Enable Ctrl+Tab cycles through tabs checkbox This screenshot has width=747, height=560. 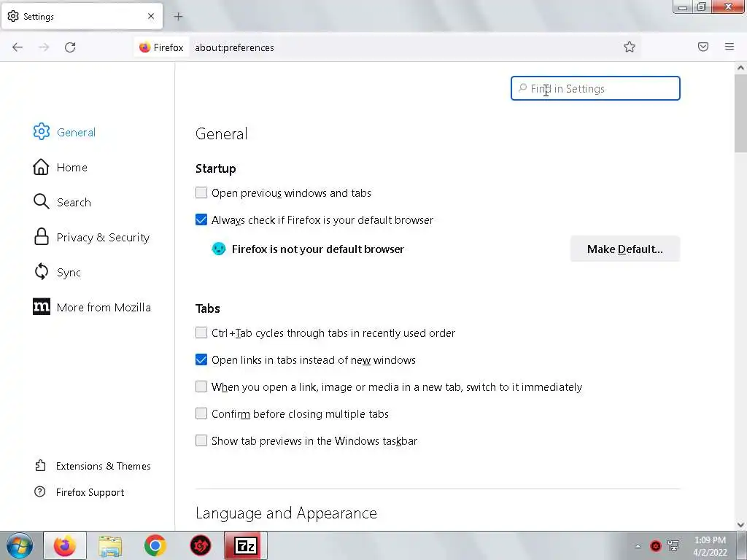tap(201, 332)
